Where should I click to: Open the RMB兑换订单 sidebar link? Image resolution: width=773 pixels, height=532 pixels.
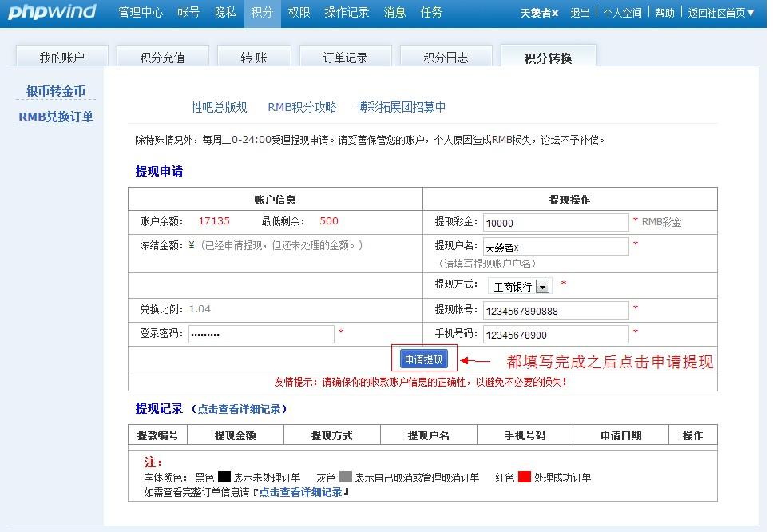56,117
